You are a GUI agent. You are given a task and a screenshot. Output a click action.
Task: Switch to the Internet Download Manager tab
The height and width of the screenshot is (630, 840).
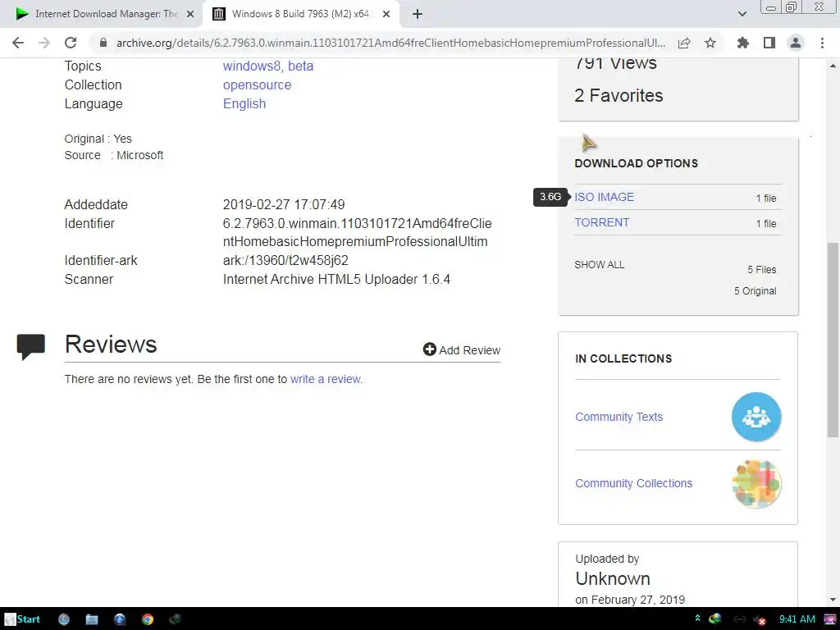pos(106,14)
